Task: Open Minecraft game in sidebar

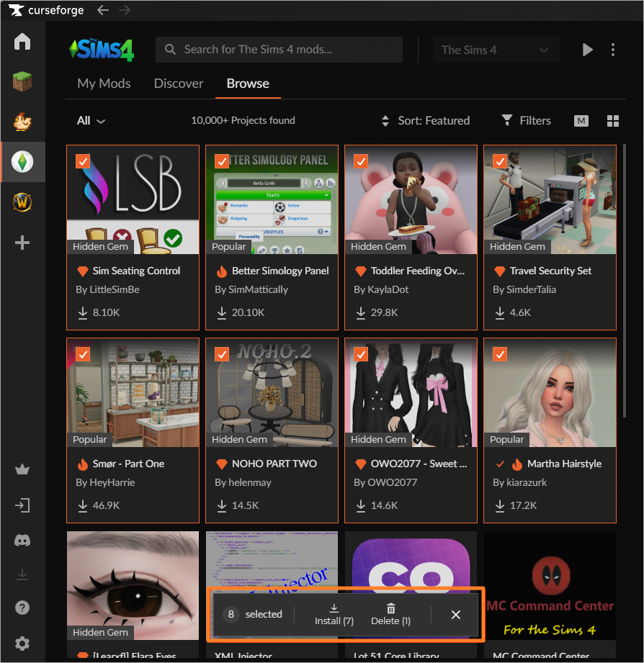Action: pyautogui.click(x=22, y=81)
